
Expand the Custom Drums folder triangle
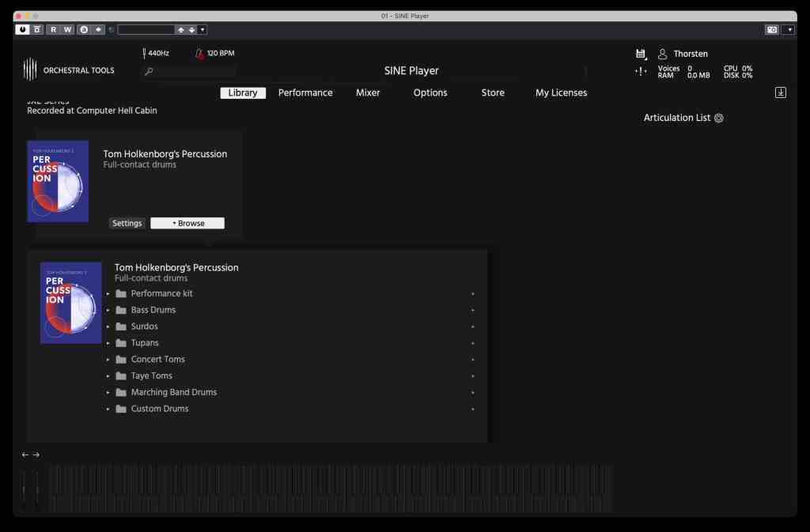[108, 409]
